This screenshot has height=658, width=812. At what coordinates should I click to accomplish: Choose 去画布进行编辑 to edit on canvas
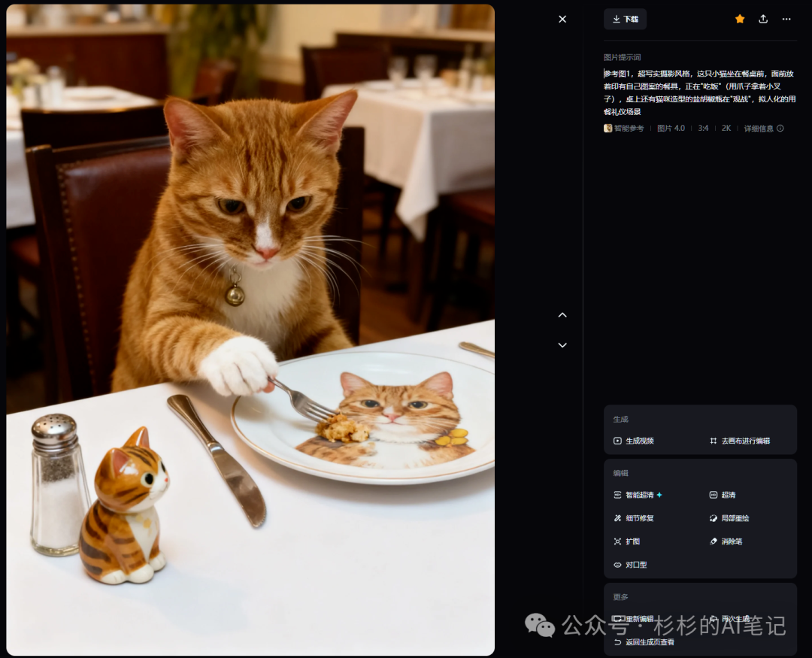pos(740,441)
